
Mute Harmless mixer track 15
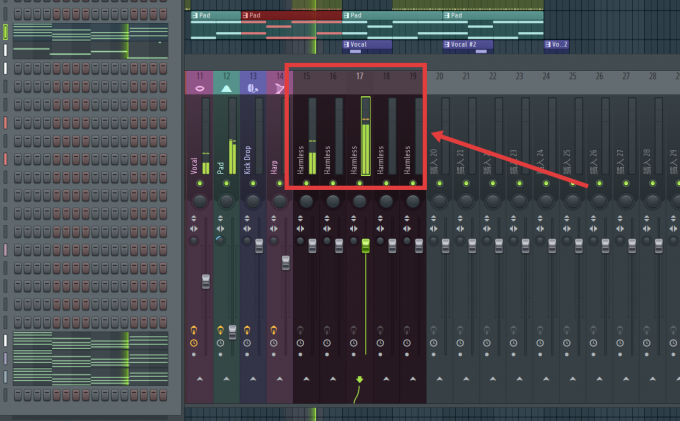[x=306, y=183]
